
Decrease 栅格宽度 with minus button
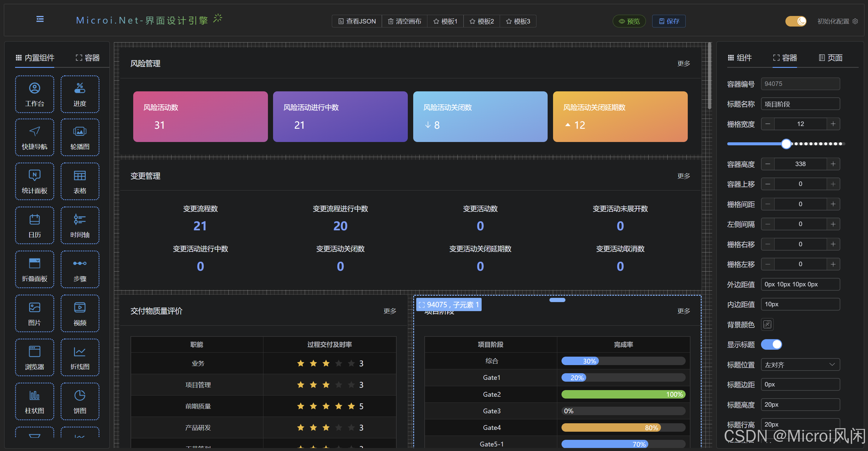pyautogui.click(x=768, y=124)
